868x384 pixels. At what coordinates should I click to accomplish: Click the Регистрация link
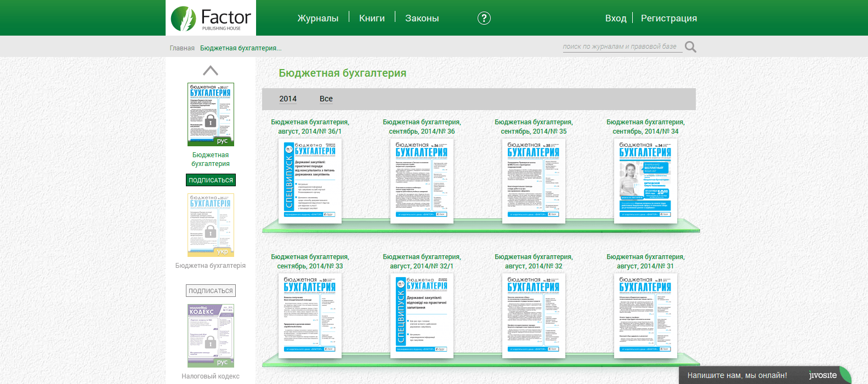[x=669, y=18]
